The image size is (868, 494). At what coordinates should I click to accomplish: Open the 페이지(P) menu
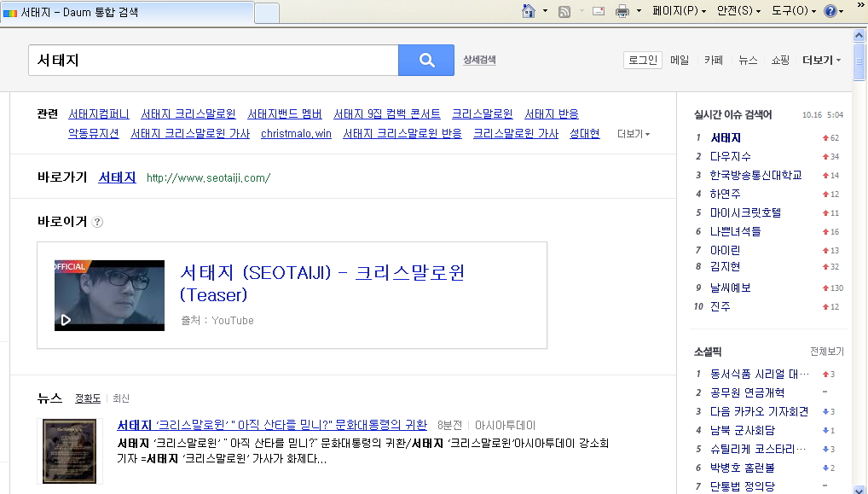pos(679,11)
